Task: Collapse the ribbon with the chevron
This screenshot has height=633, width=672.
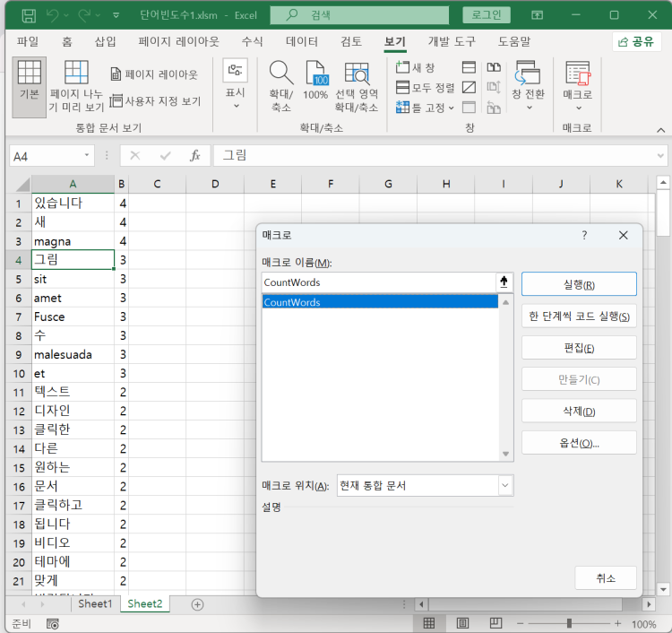Action: [661, 130]
